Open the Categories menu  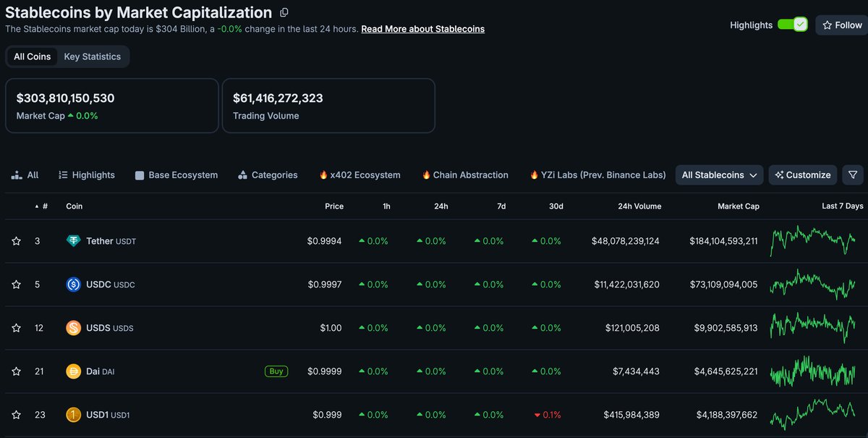coord(268,174)
